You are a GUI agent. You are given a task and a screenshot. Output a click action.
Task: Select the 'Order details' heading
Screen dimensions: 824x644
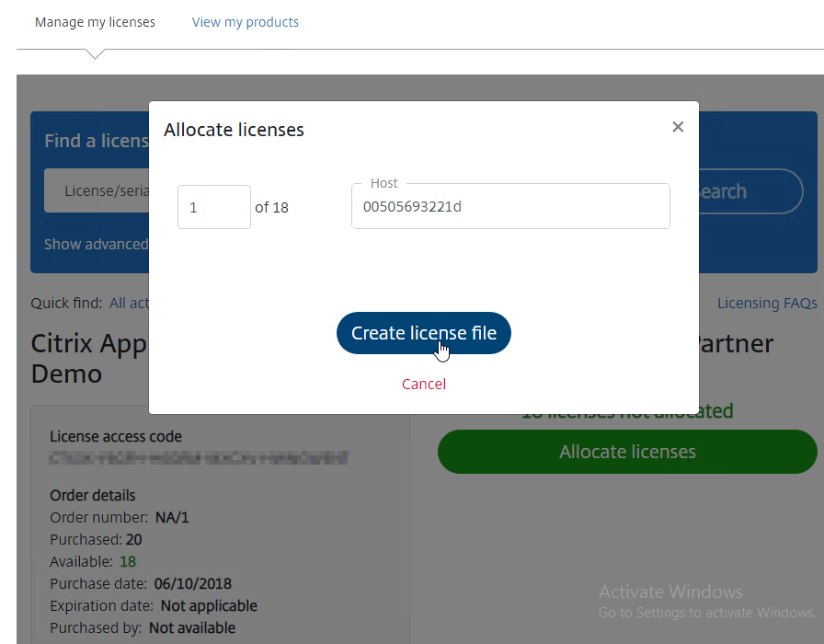coord(93,495)
